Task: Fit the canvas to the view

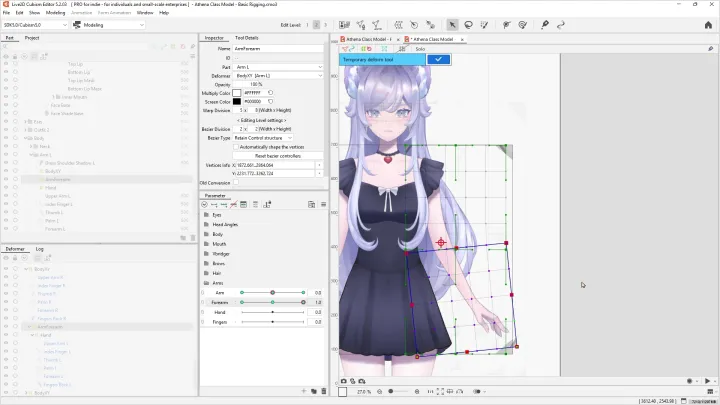Action: [440, 392]
